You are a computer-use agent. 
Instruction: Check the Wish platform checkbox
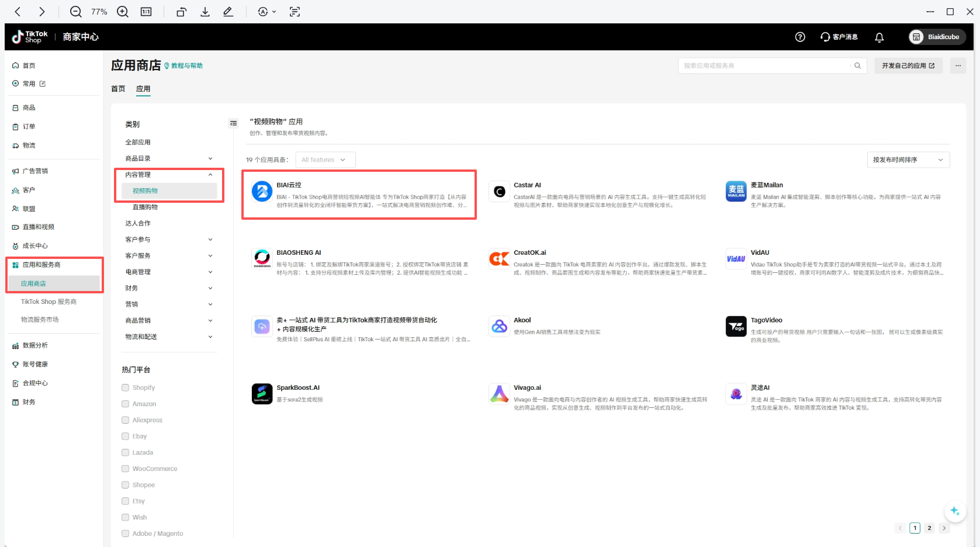(x=125, y=517)
